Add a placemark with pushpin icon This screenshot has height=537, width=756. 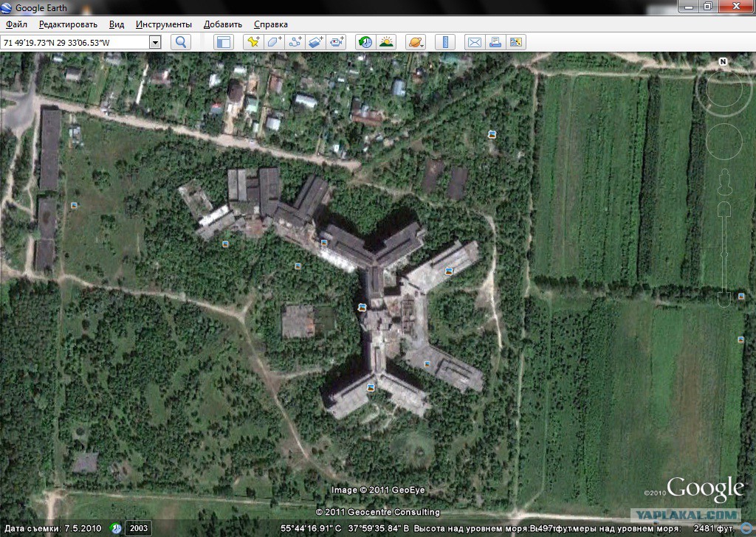pyautogui.click(x=254, y=42)
